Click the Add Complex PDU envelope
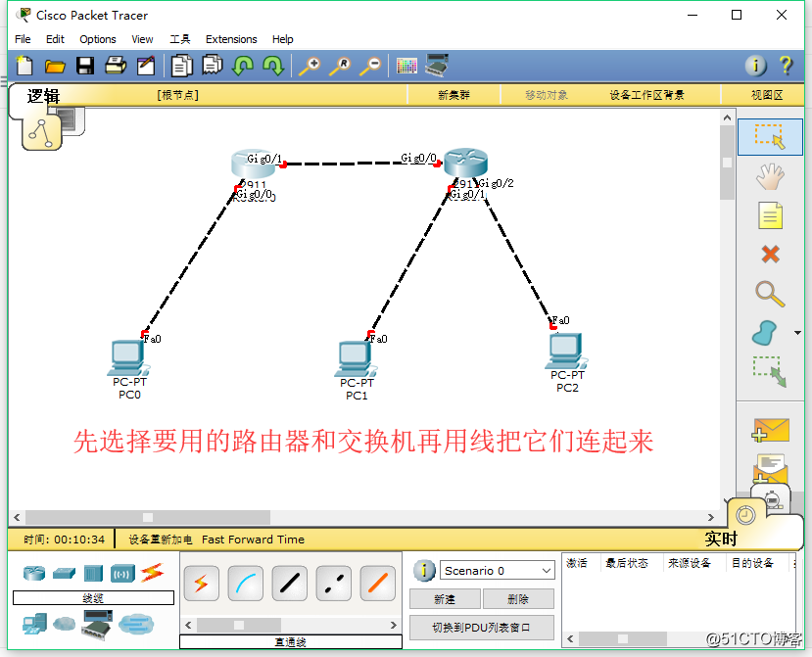 coord(770,469)
